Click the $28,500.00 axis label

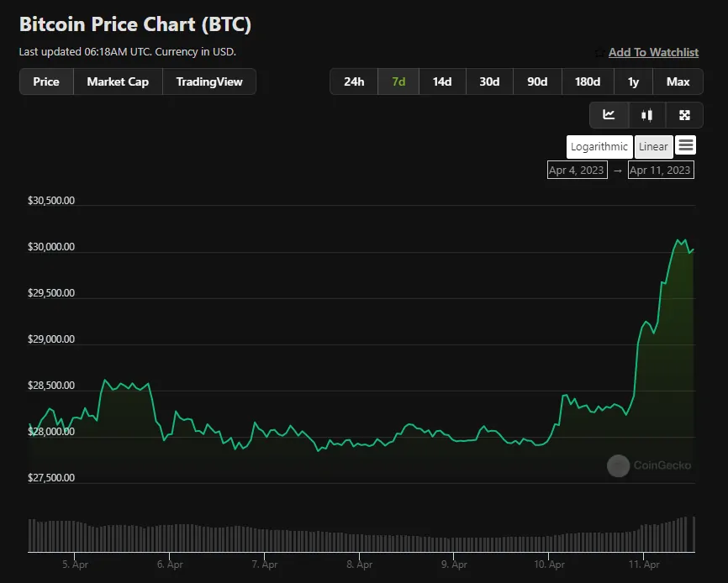coord(51,386)
